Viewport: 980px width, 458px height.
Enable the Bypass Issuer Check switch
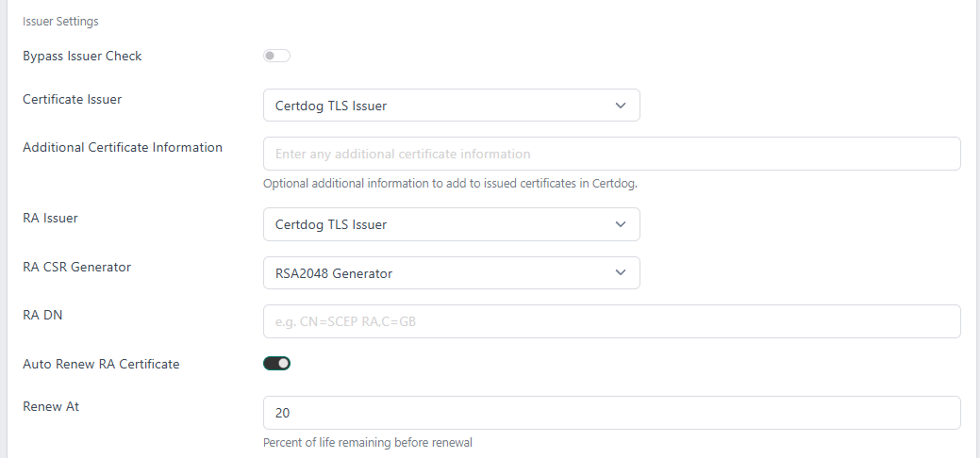(276, 57)
